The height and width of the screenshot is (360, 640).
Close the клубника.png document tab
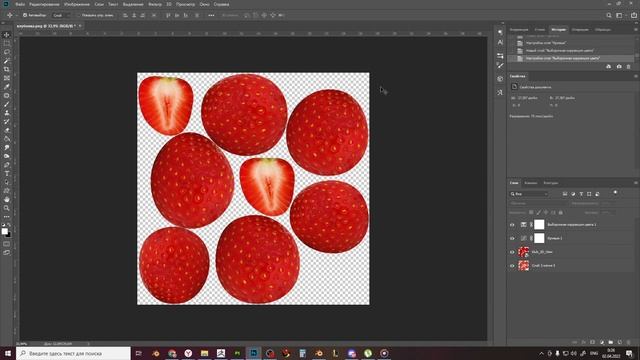[x=80, y=26]
